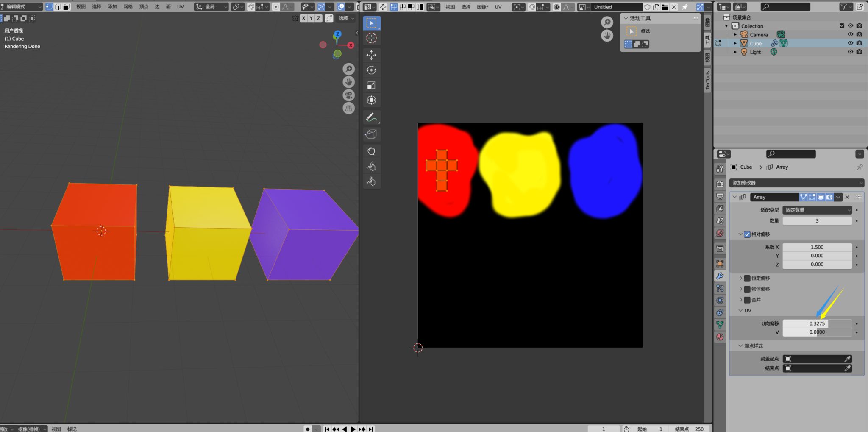This screenshot has height=432, width=868.
Task: Toggle the 相对偏移 checkbox
Action: pos(747,234)
